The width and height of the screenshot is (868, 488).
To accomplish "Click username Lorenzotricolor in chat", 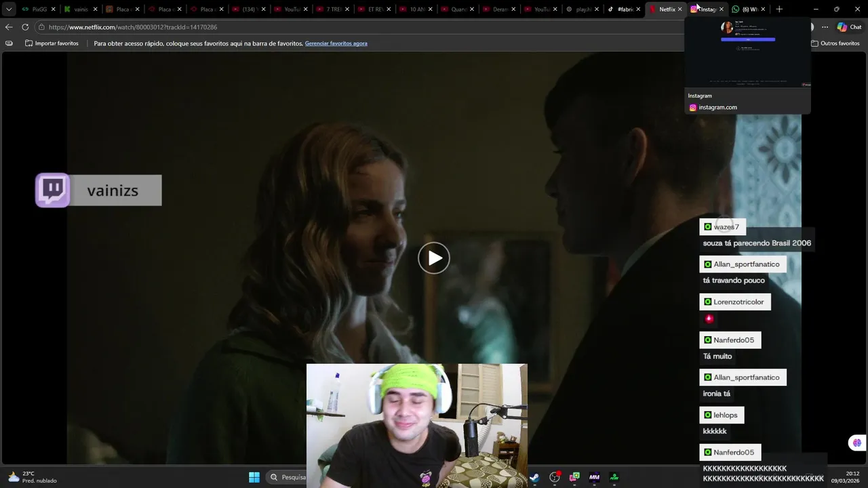I will pos(738,302).
